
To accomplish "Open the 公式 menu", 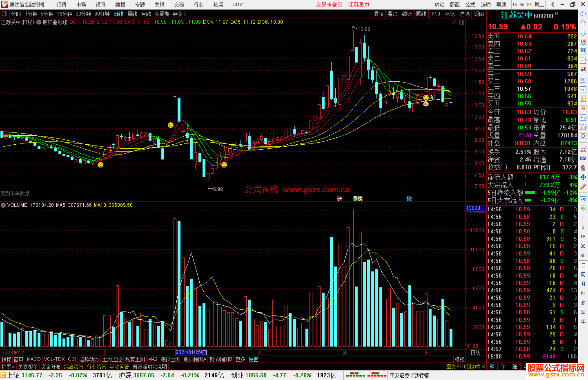I will (x=470, y=5).
